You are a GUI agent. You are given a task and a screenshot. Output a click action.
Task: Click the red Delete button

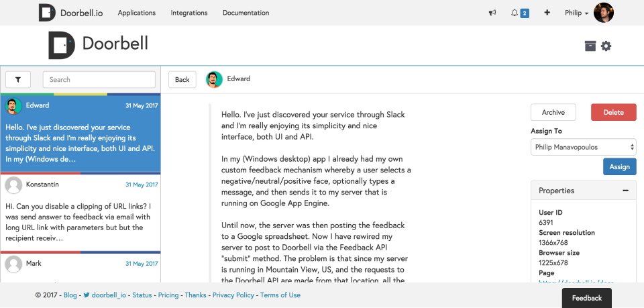coord(614,112)
